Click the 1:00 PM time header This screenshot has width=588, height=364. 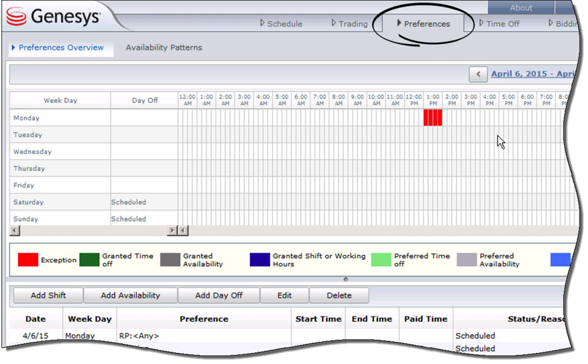[433, 100]
